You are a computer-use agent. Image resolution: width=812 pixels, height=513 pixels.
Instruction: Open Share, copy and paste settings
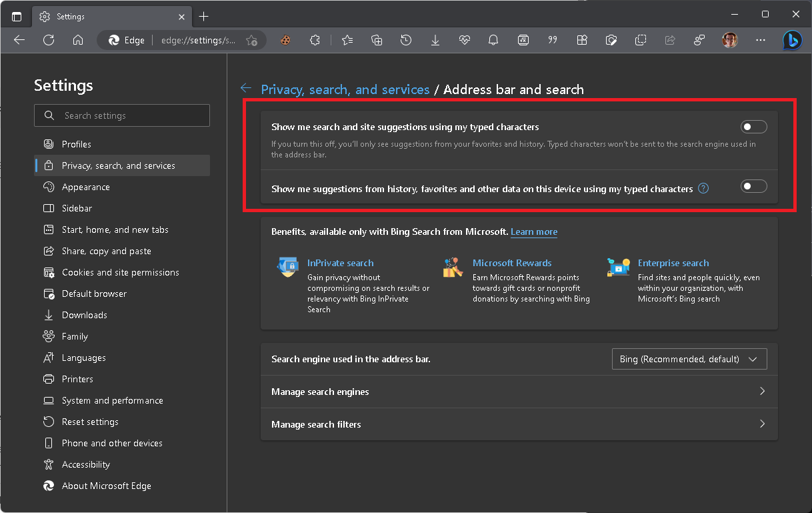pyautogui.click(x=122, y=251)
